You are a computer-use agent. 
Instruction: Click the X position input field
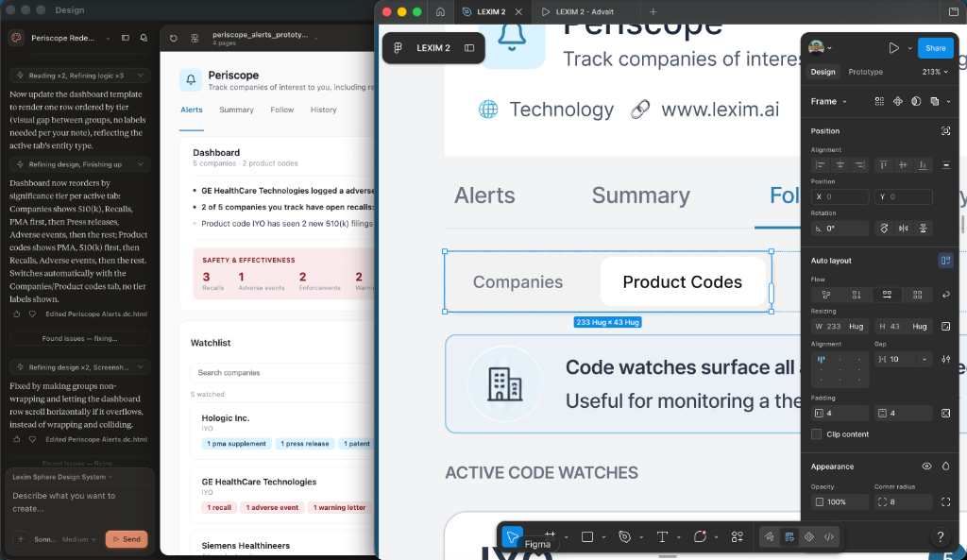(840, 196)
